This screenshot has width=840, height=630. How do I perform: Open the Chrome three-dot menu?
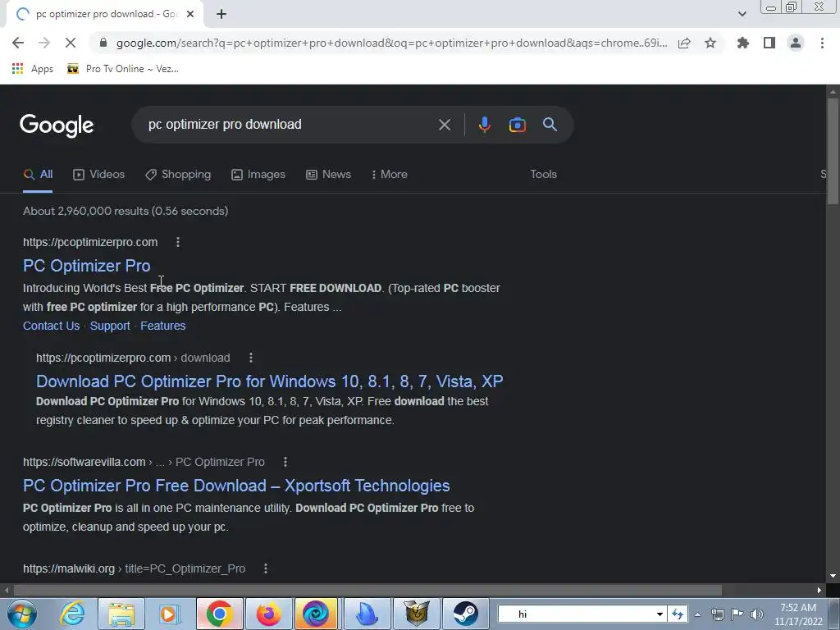point(822,43)
